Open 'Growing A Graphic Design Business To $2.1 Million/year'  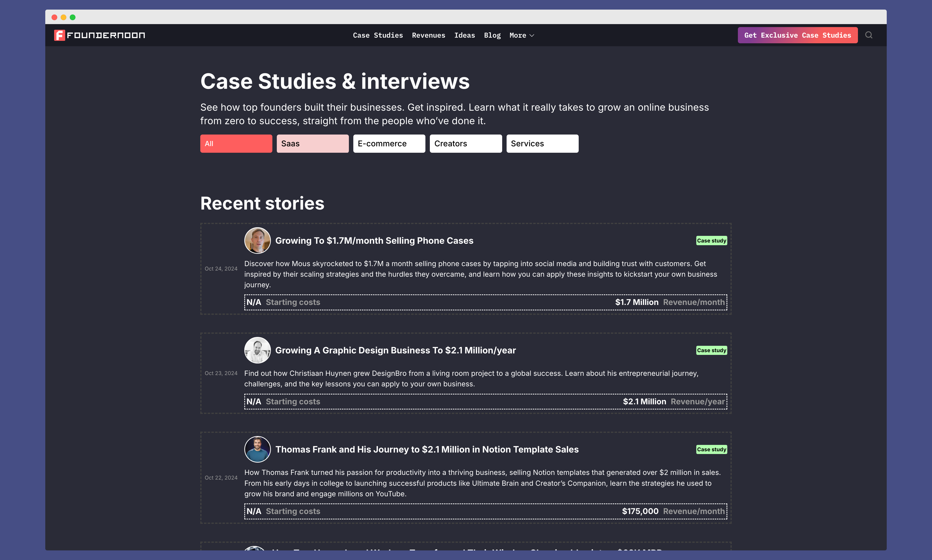tap(395, 350)
